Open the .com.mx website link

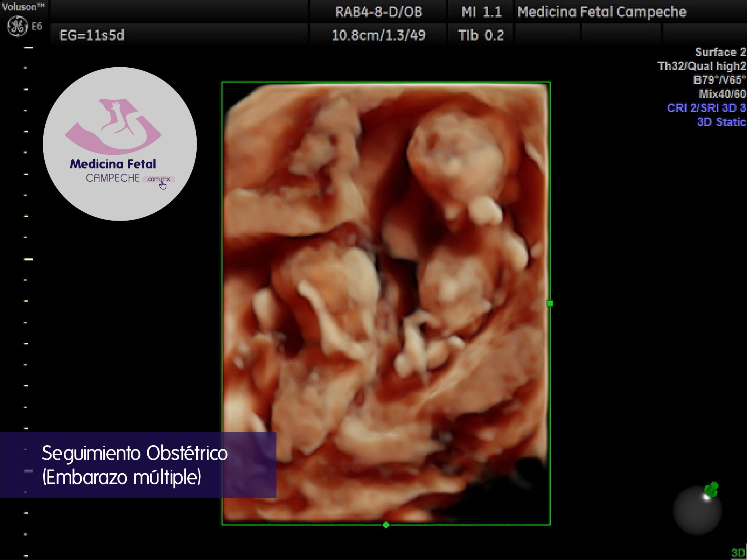158,179
